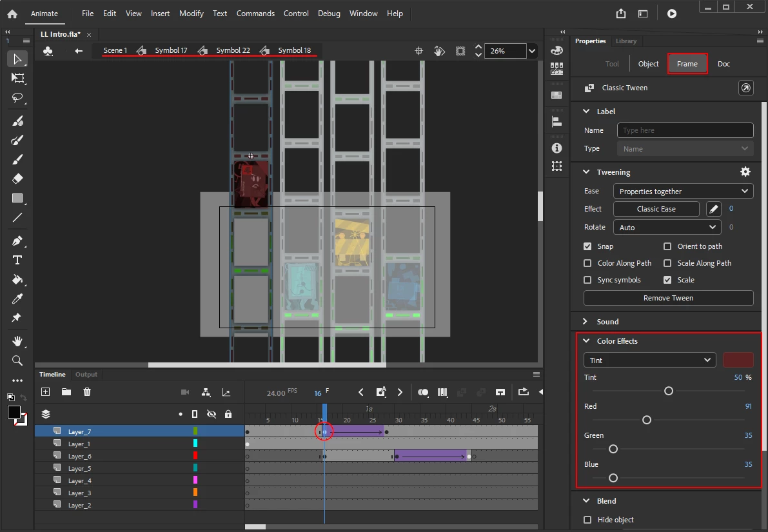
Task: Activate the Eyedropper tool
Action: point(17,299)
